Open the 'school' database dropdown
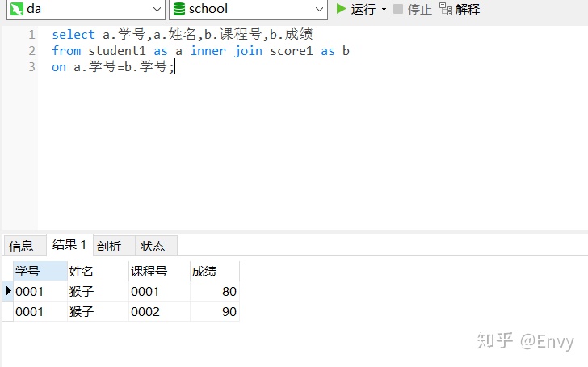The image size is (588, 367). (x=319, y=9)
